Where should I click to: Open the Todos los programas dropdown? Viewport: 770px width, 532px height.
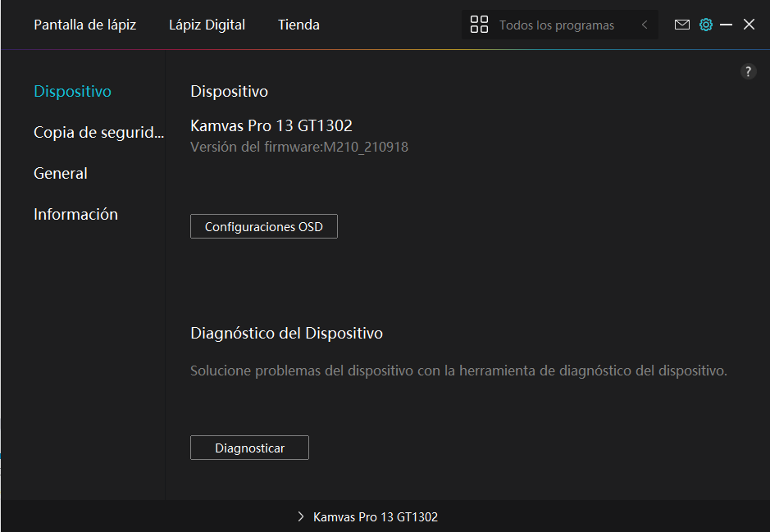(556, 25)
